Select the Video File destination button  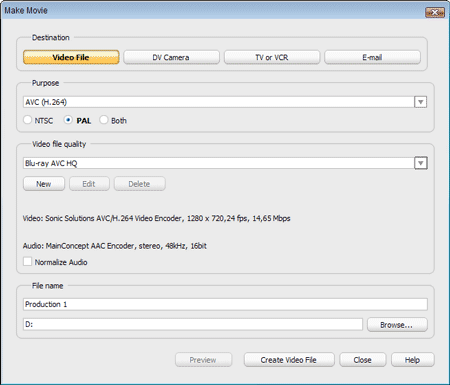[x=71, y=57]
